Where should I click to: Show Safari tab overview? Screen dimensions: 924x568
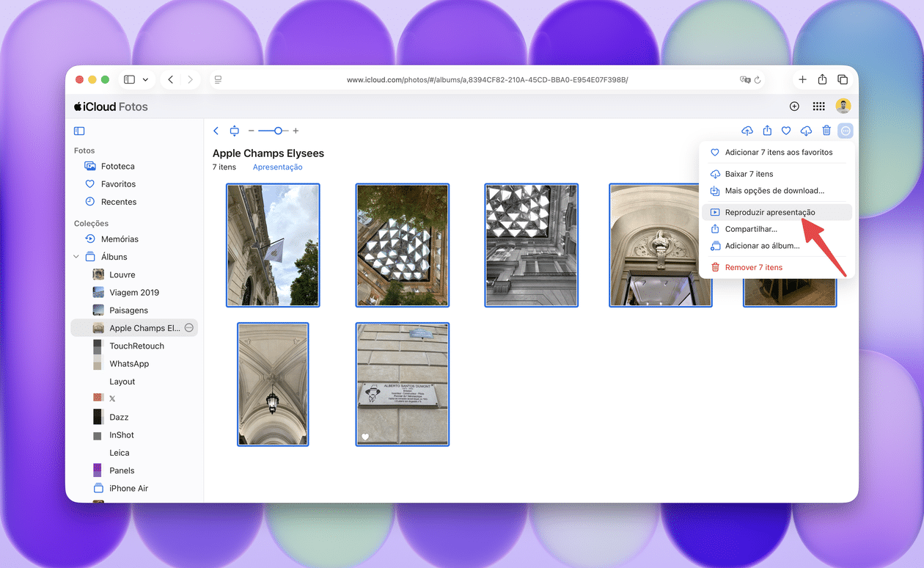(x=843, y=79)
